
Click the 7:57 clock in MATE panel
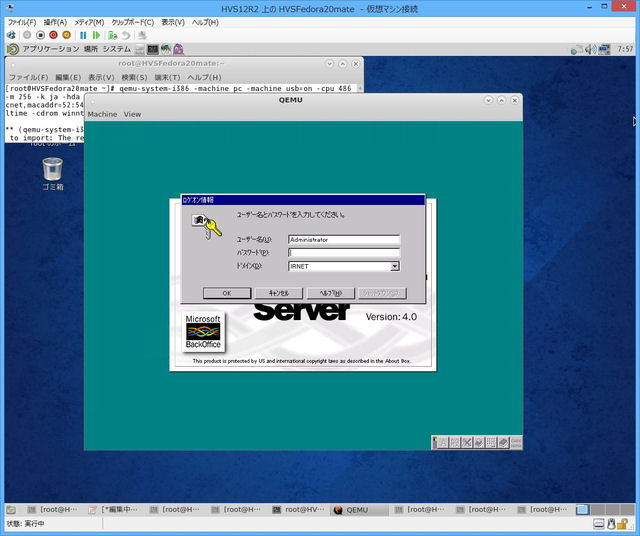625,49
